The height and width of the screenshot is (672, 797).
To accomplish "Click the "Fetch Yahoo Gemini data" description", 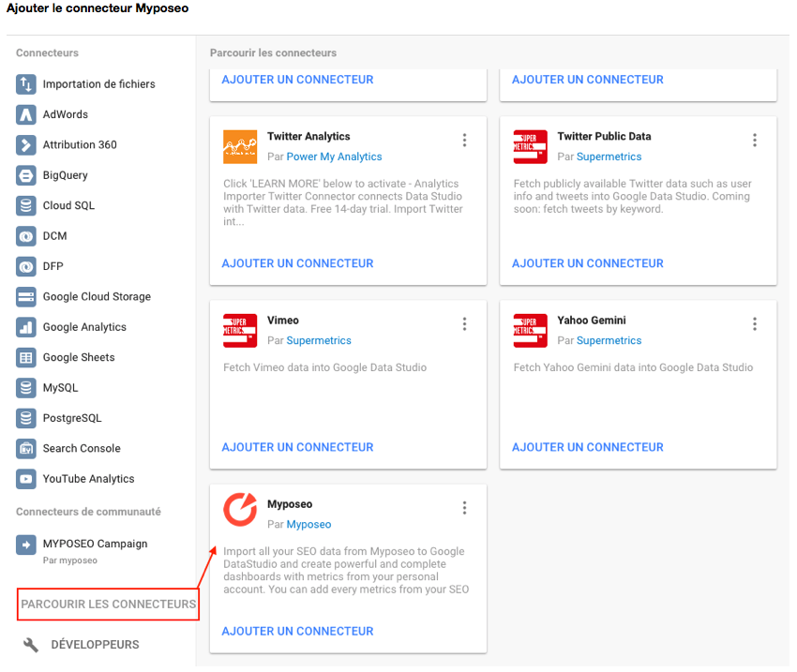I will [633, 367].
